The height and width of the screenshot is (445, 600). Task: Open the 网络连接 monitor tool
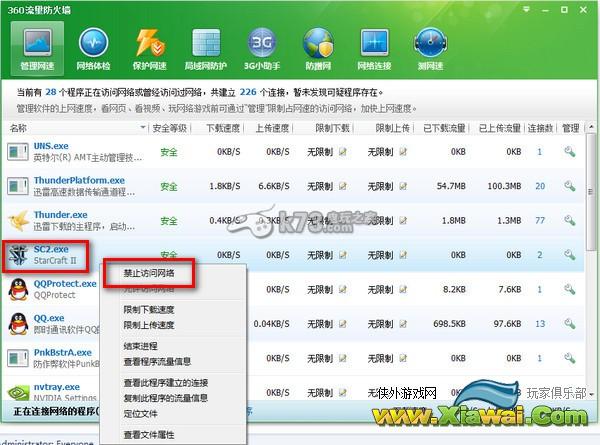point(374,48)
